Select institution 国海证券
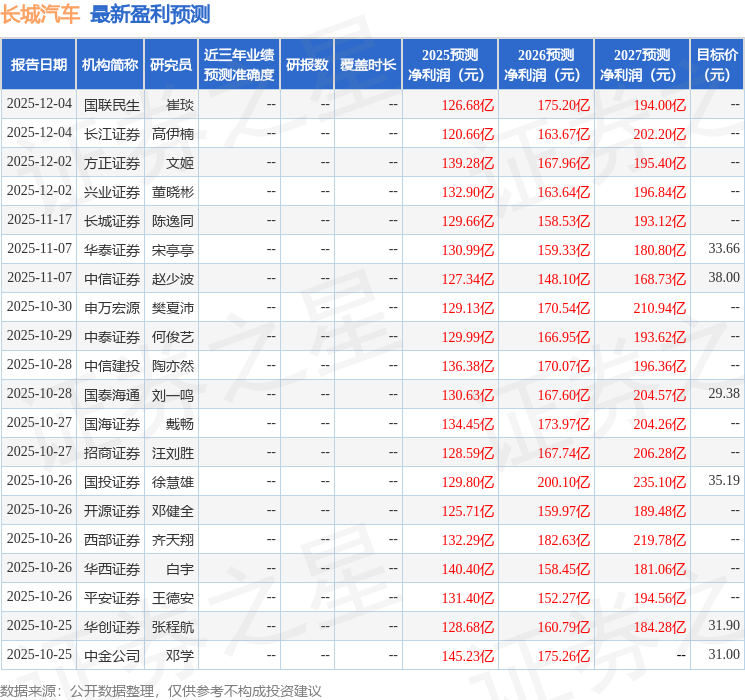Image resolution: width=745 pixels, height=700 pixels. pos(112,423)
